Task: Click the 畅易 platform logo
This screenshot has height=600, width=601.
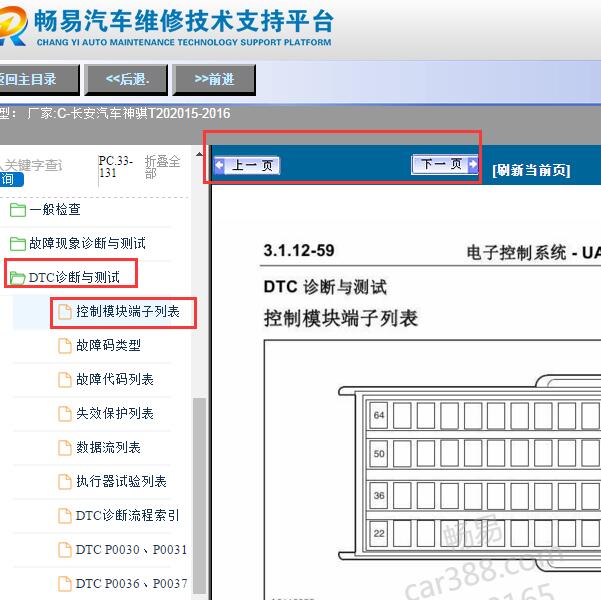Action: [x=13, y=26]
